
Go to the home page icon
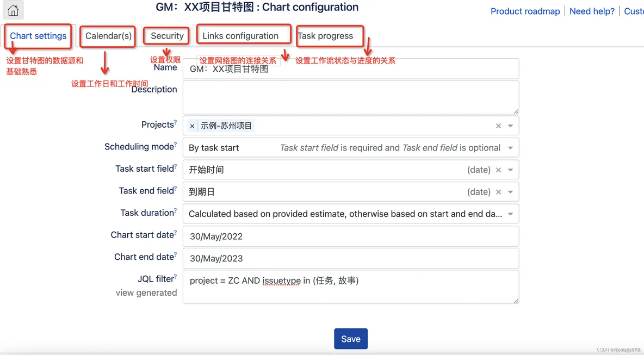point(13,10)
